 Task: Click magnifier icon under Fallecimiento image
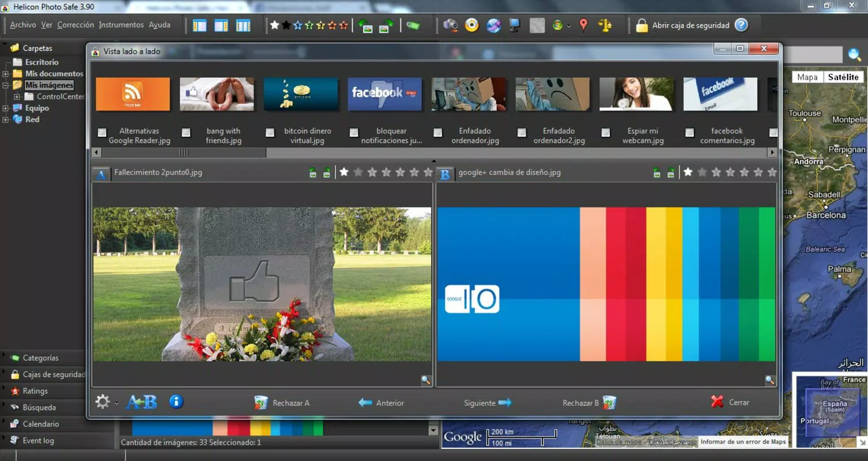[426, 380]
